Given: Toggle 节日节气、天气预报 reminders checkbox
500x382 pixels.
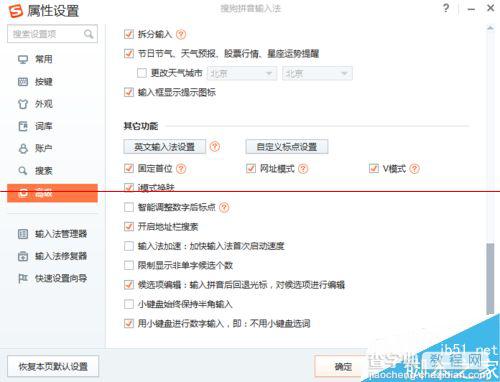Looking at the screenshot, I should tap(129, 54).
